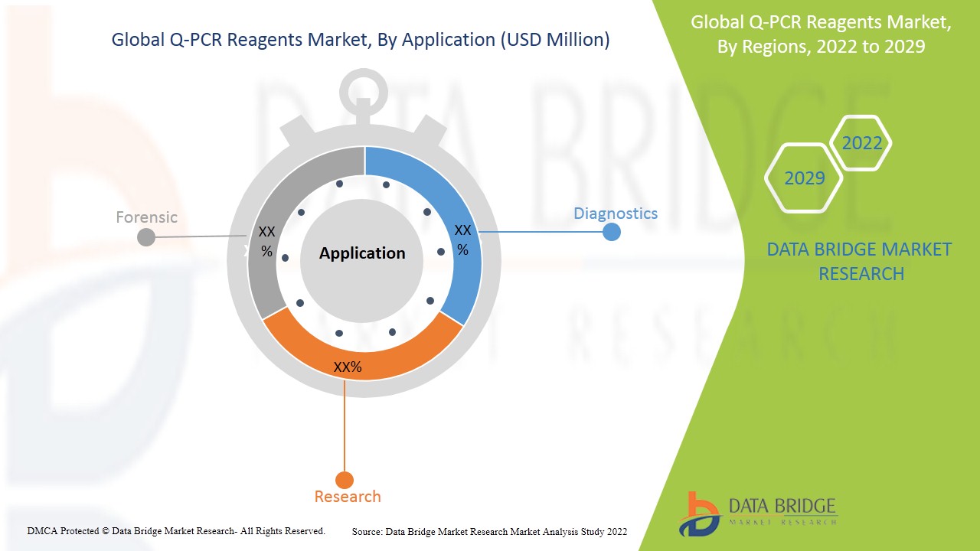Select the gray Forensic marker dot
980x551 pixels.
click(x=145, y=237)
